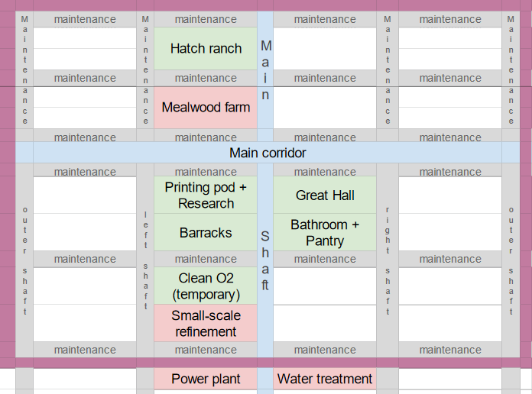Click the Printing pod + Research cell
The image size is (532, 394).
[206, 195]
